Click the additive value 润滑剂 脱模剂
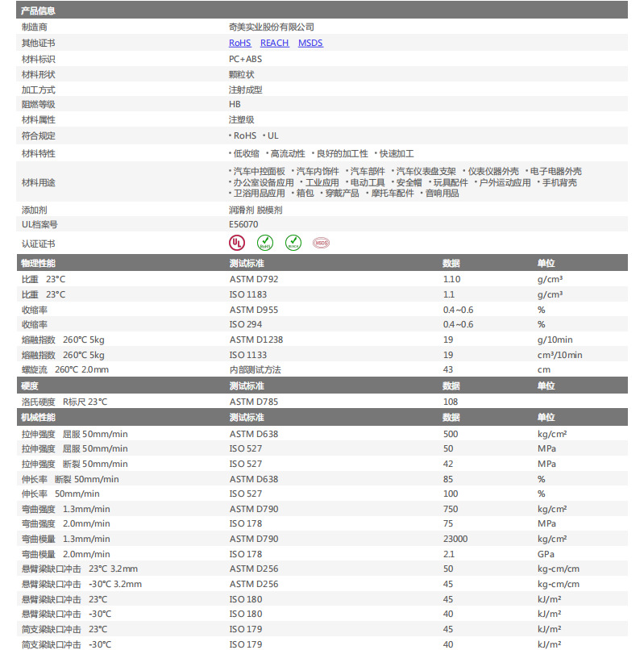The width and height of the screenshot is (644, 650). (x=256, y=210)
